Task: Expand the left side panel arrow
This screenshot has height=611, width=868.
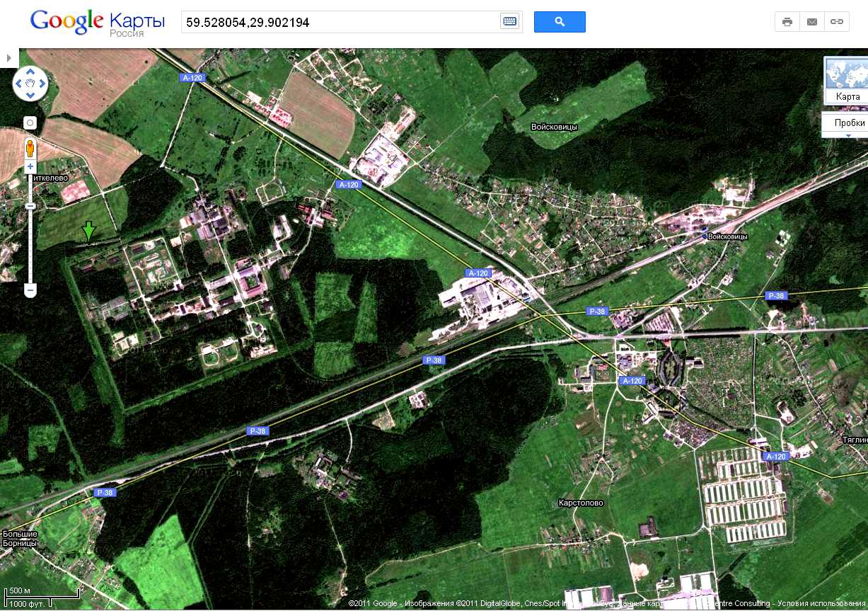Action: pyautogui.click(x=8, y=57)
